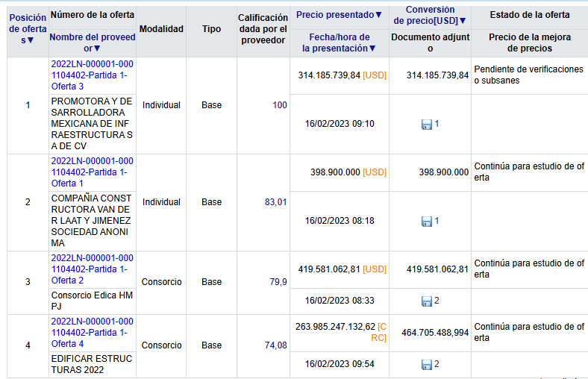Screen dimensions: 588x379
Task: Click submission date 16/02/2023 08:33
Action: click(x=340, y=301)
